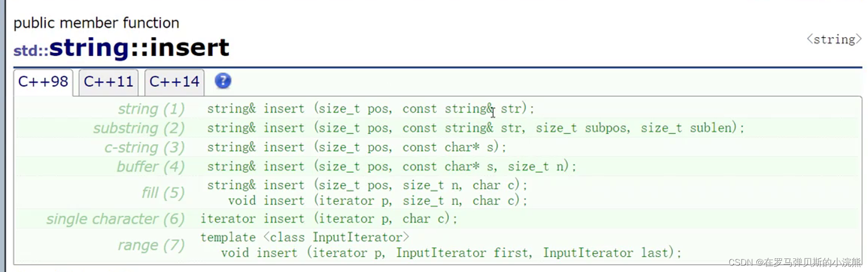Click the buffer (4) overload label
This screenshot has width=868, height=272.
(151, 167)
